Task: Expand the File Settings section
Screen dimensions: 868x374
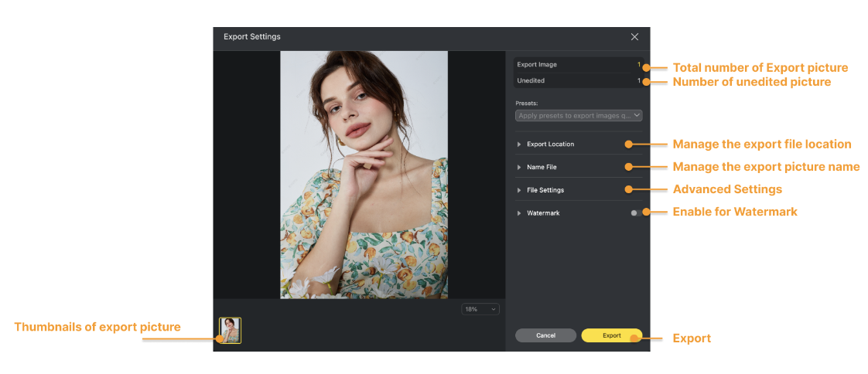Action: pyautogui.click(x=519, y=190)
